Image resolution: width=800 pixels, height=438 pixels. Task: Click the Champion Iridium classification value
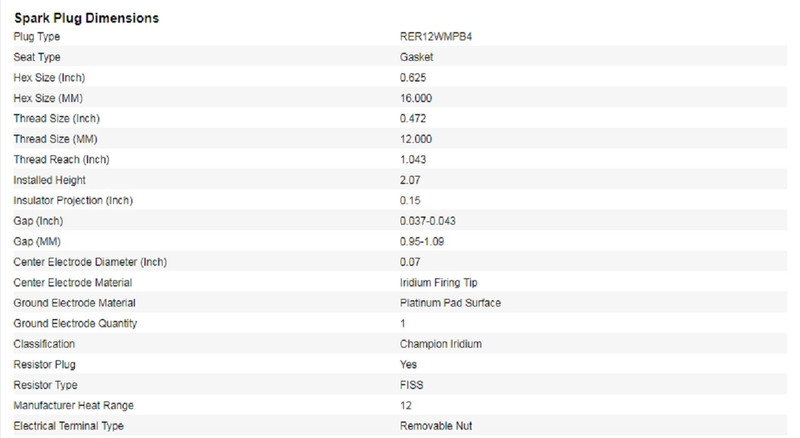point(441,344)
